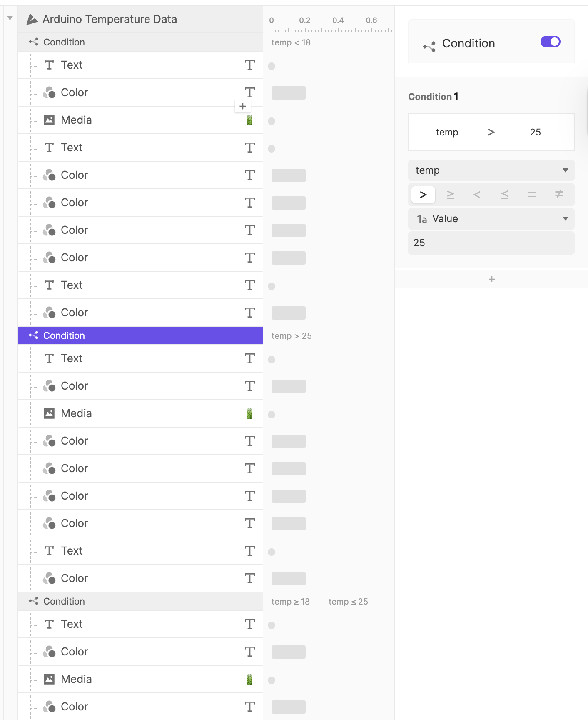Screen dimensions: 588x720
Task: Click the condition icon in the right panel header
Action: pos(429,47)
